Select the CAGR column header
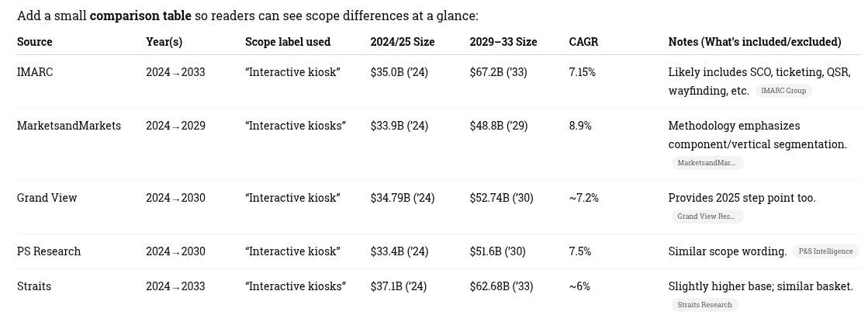Screen dimensions: 868x322 click(583, 42)
